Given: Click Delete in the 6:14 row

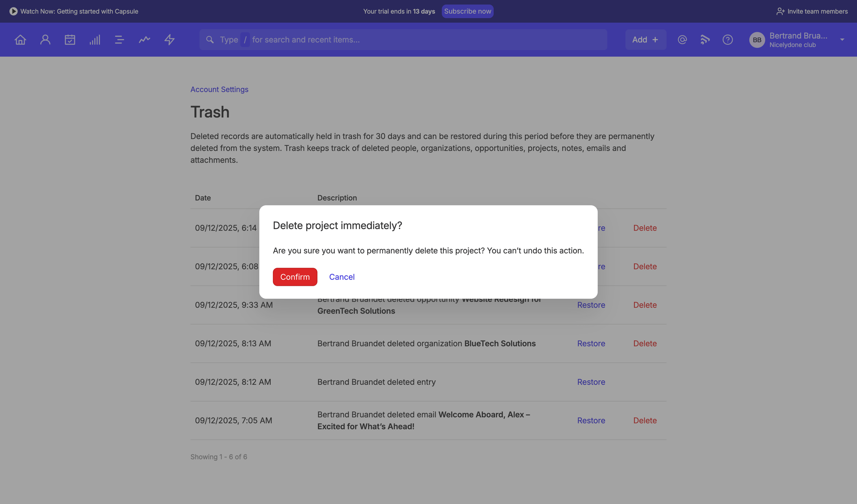Looking at the screenshot, I should click(645, 228).
